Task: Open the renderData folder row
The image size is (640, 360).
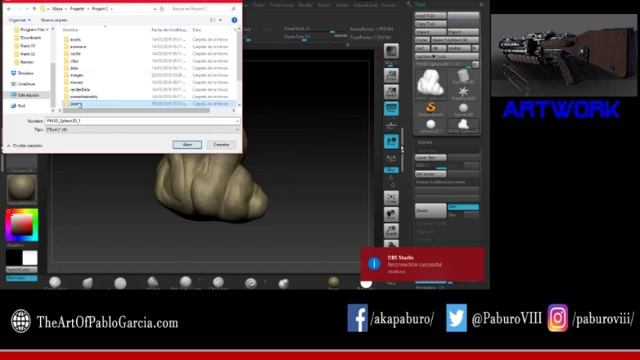Action: 149,89
